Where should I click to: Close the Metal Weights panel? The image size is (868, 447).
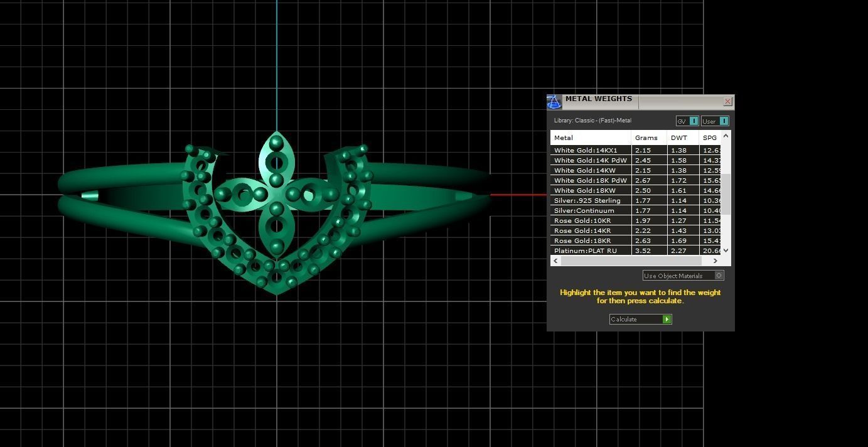(x=727, y=102)
